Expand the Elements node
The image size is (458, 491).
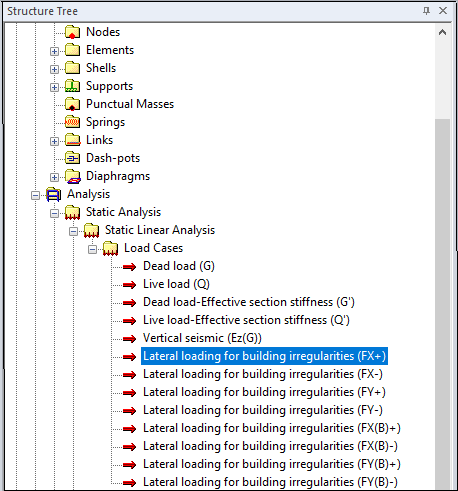click(x=54, y=51)
